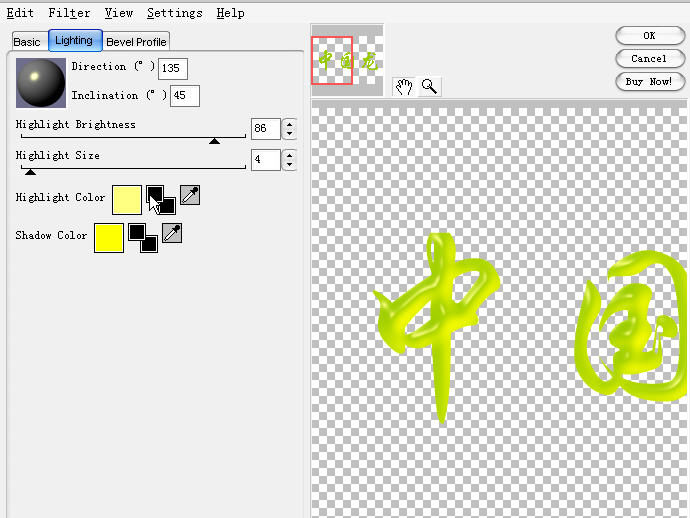Image resolution: width=690 pixels, height=518 pixels.
Task: Click the Highlight Color foreground/background squares icon
Action: (160, 199)
